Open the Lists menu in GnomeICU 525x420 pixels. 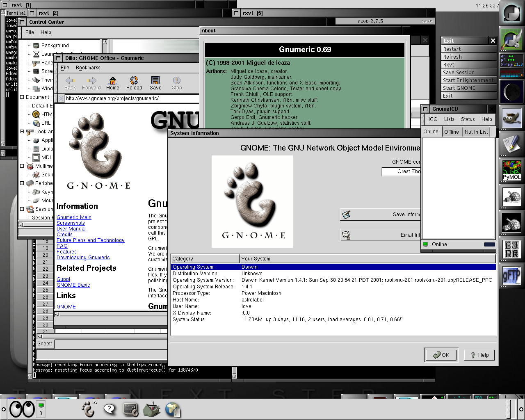pos(449,119)
